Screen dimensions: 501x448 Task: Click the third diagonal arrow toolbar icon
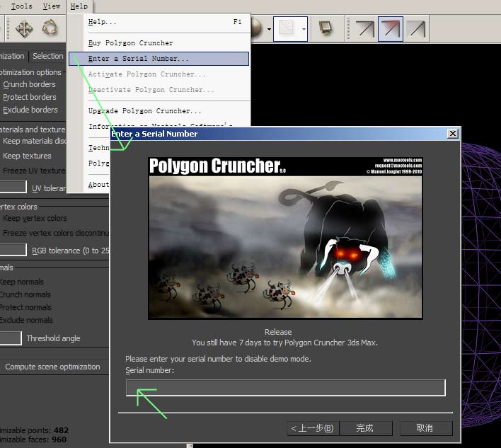416,28
